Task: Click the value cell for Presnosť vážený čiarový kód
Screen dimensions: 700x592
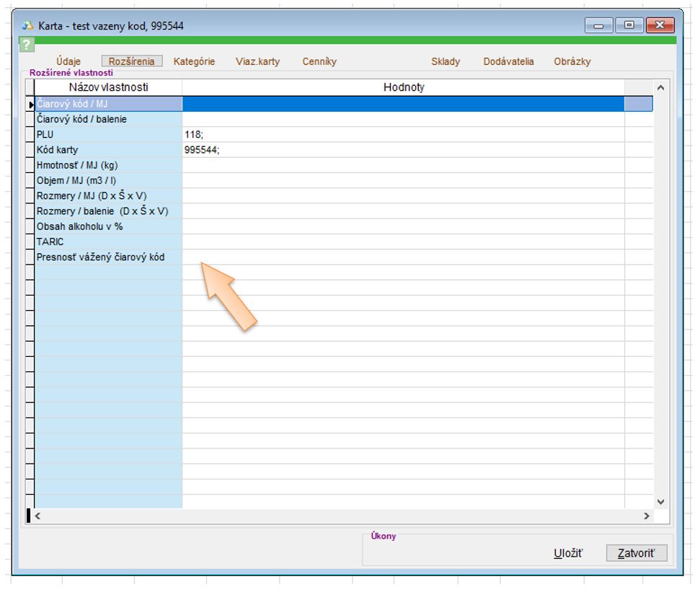Action: [x=402, y=257]
